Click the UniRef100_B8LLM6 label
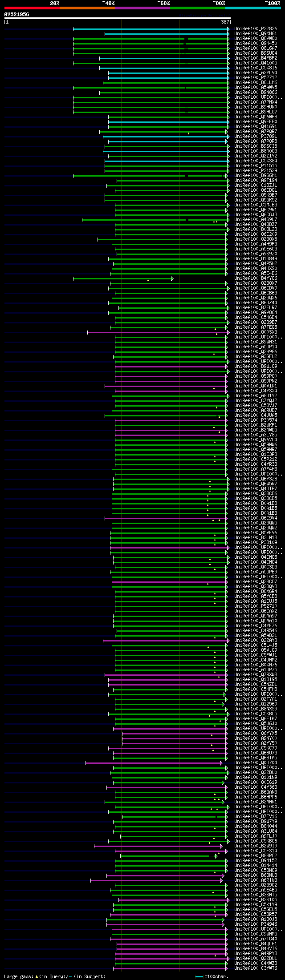Screen dimensions: 285x980 (x=256, y=83)
